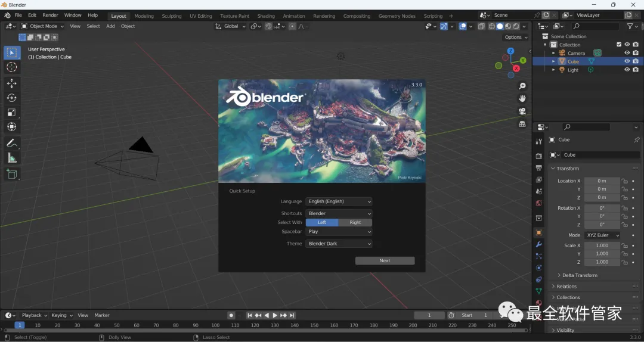Select the Measure ruler tool
The image size is (644, 342).
click(12, 158)
